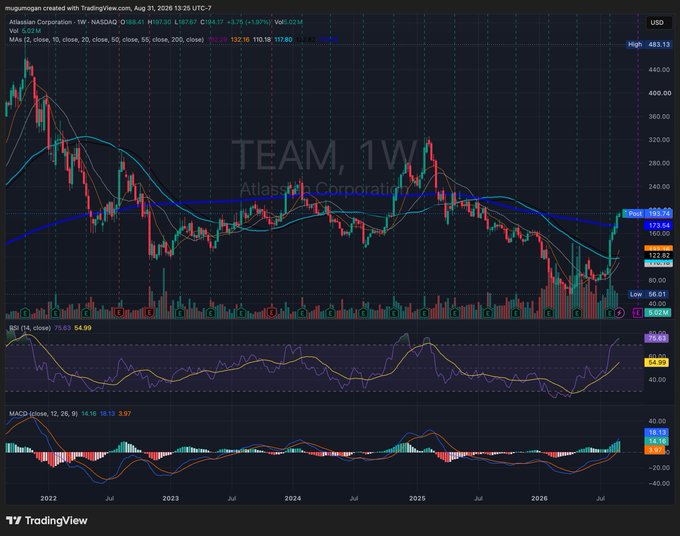The image size is (680, 536).
Task: Click the blue 18.13 MACD axis label
Action: [x=657, y=432]
